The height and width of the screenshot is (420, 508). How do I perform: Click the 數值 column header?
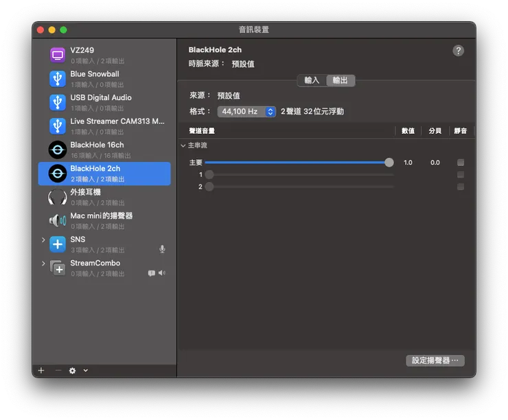408,131
